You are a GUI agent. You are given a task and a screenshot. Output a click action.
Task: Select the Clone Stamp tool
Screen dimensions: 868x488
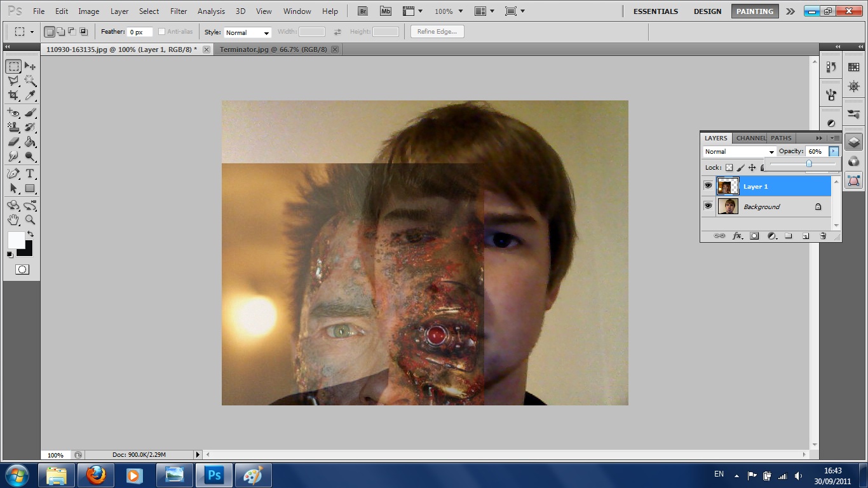[13, 128]
